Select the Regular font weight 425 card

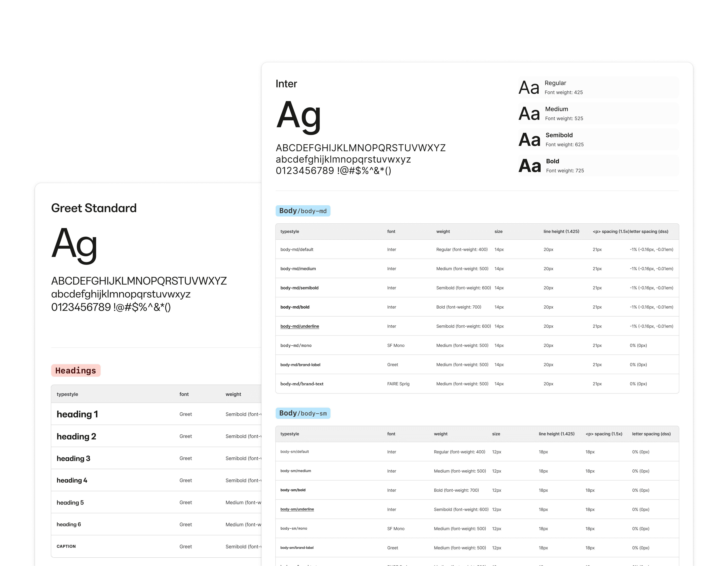pyautogui.click(x=598, y=87)
